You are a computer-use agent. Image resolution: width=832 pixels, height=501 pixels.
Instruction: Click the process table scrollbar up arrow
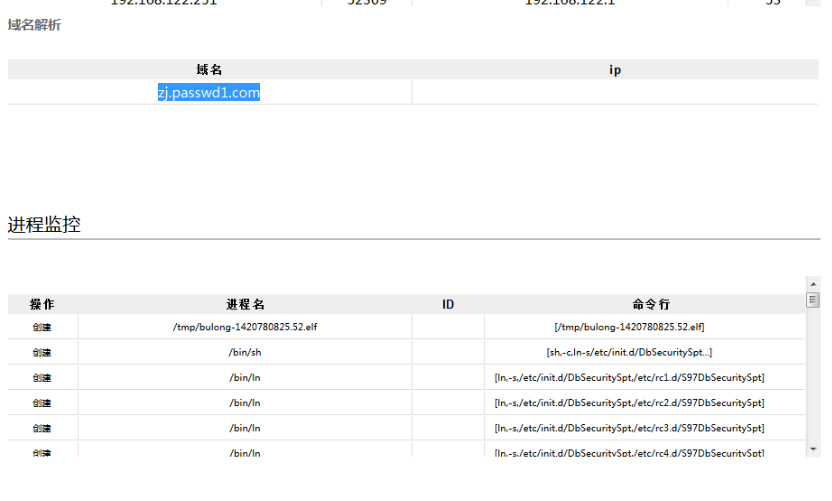point(813,284)
